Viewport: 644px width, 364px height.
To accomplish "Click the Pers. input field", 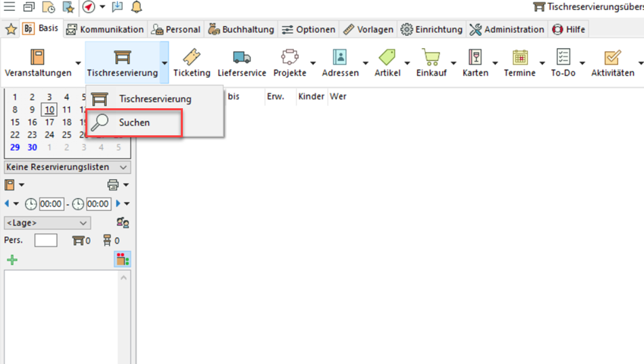I will click(x=46, y=240).
